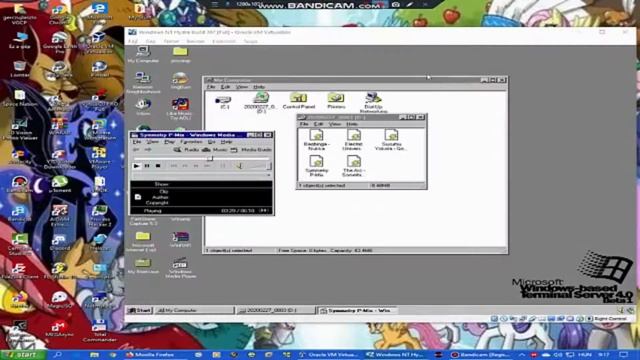Open the uTorrent desktop shortcut
Screen dimensions: 640x360
point(59,184)
